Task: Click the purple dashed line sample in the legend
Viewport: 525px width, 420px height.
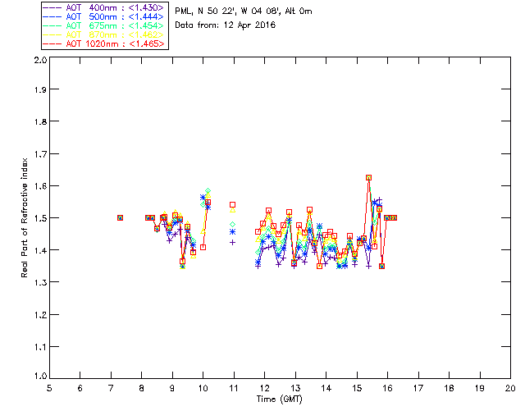Action: click(x=52, y=7)
